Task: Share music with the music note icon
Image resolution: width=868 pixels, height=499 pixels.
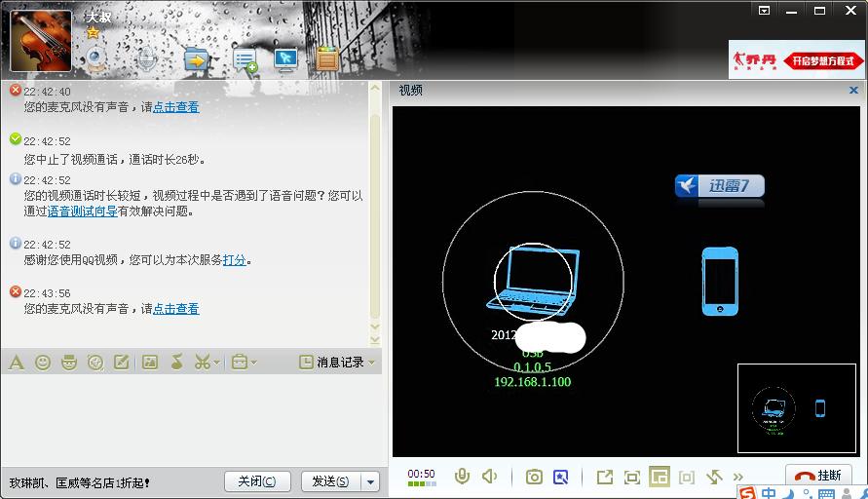Action: click(176, 363)
